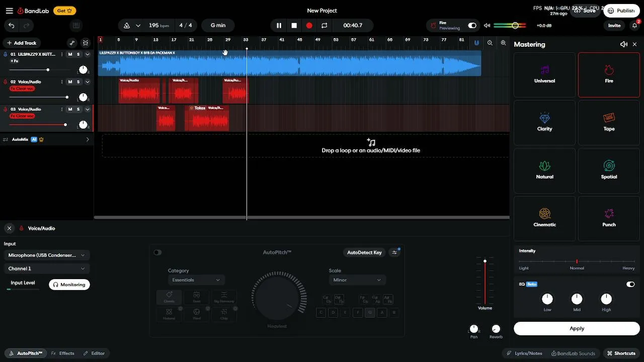
Task: Open the AutoPitch Category Essentials dropdown
Action: click(196, 280)
